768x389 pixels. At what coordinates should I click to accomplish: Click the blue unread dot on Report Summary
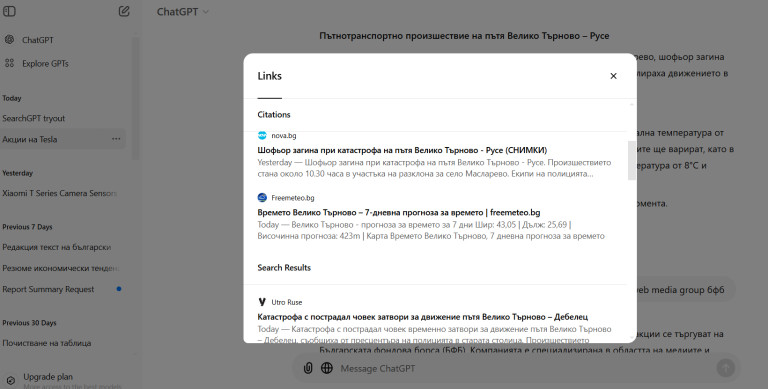coord(119,289)
